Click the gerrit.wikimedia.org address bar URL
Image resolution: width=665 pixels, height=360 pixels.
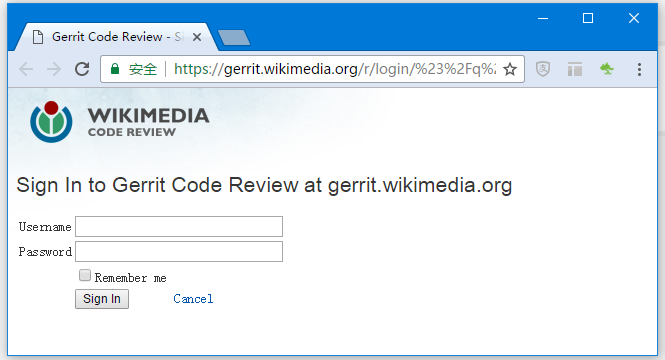335,69
